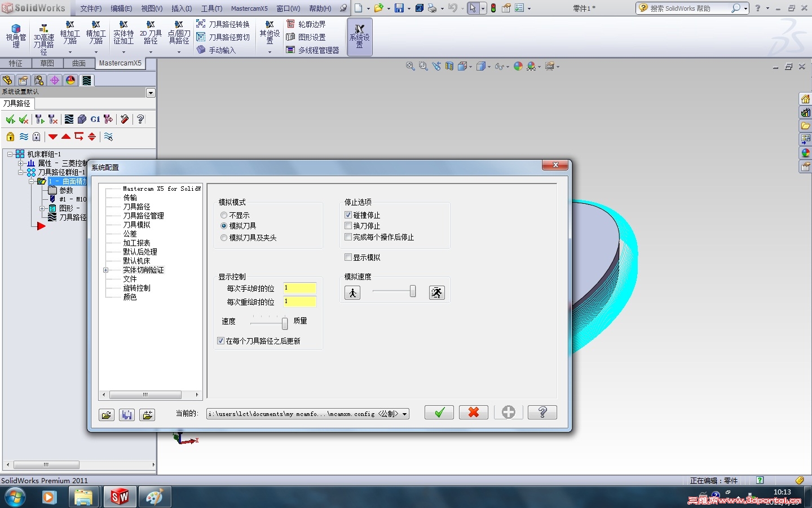Click the rebuild traffic light icon
Image resolution: width=812 pixels, height=508 pixels.
click(x=493, y=8)
